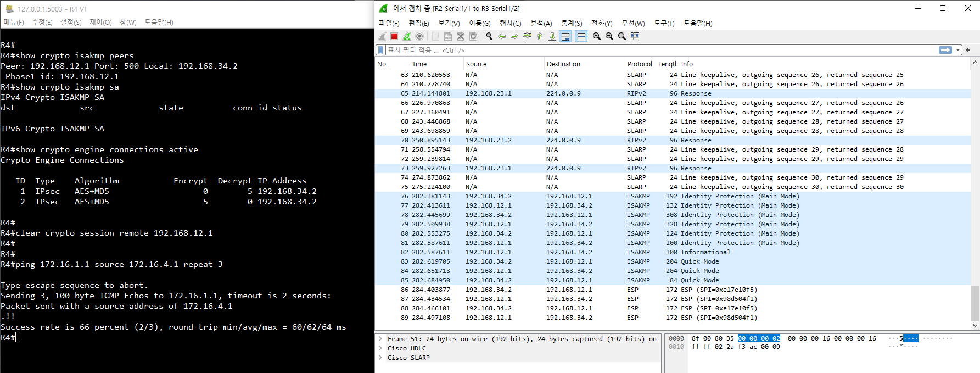Image resolution: width=980 pixels, height=373 pixels.
Task: Sort packets by Destination column header
Action: 584,64
